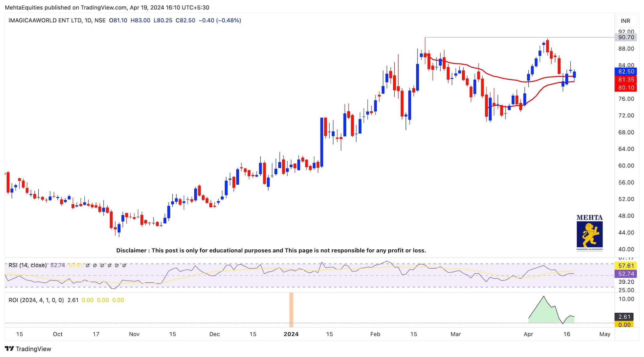The image size is (644, 357).
Task: Click the red 80.10 moving average label
Action: [x=625, y=88]
